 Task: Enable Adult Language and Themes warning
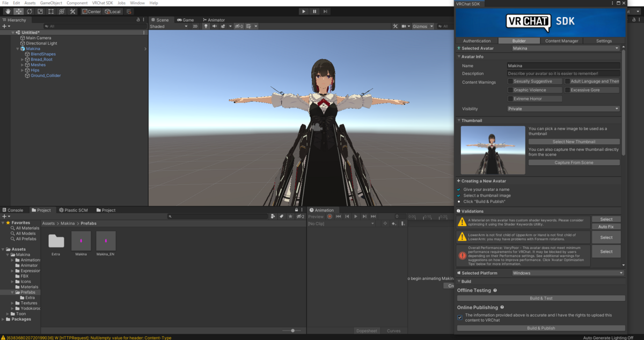point(567,82)
